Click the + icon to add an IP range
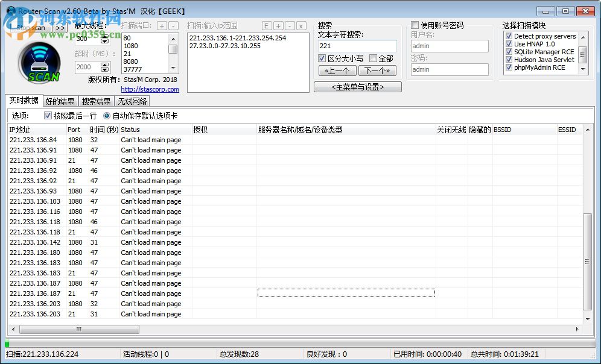 pos(278,26)
